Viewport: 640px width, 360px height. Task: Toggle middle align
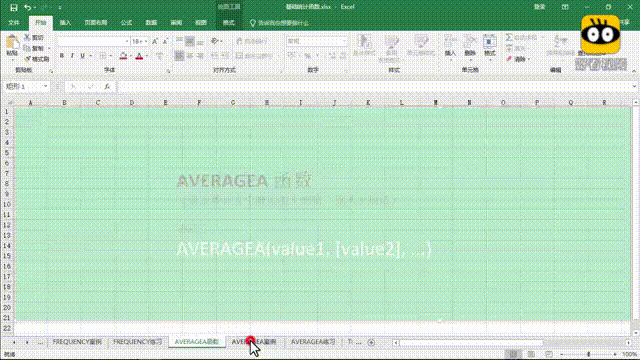tap(190, 41)
